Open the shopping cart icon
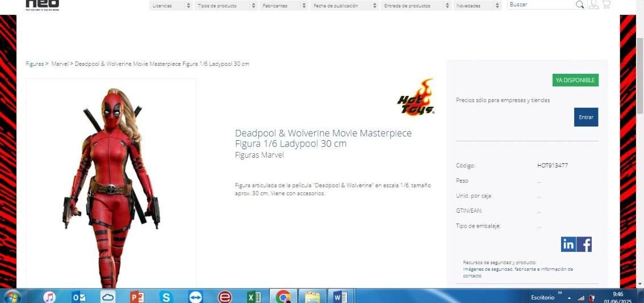This screenshot has height=303, width=644. pos(606,5)
